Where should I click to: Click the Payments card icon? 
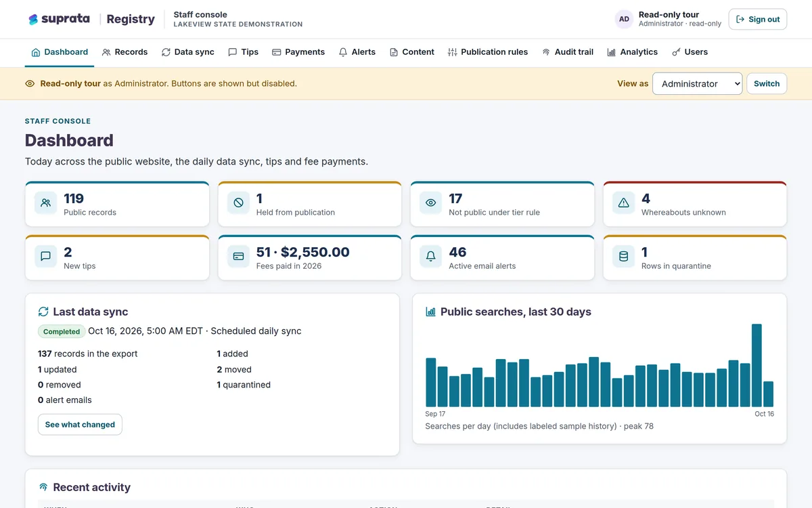click(x=277, y=52)
